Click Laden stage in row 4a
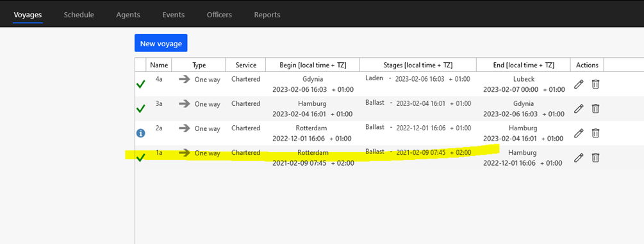644x244 pixels. (x=374, y=78)
